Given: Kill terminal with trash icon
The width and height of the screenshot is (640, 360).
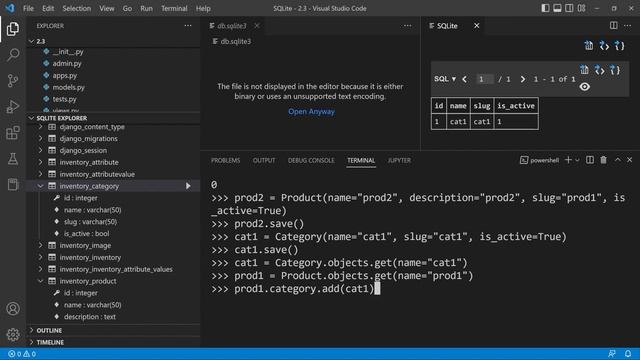Looking at the screenshot, I should point(603,160).
